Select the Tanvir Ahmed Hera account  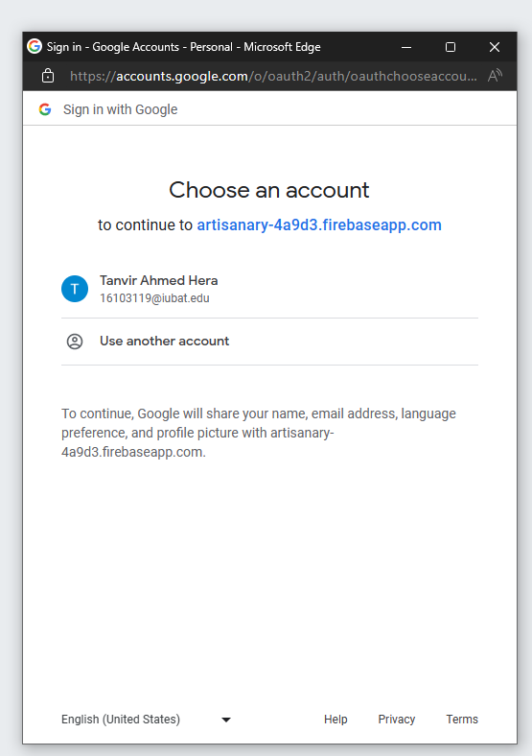270,289
